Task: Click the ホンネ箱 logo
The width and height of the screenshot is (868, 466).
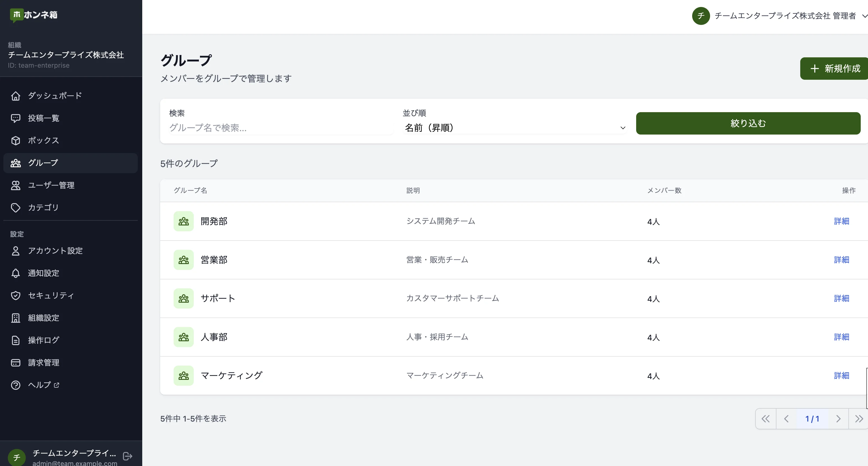Action: pyautogui.click(x=33, y=15)
